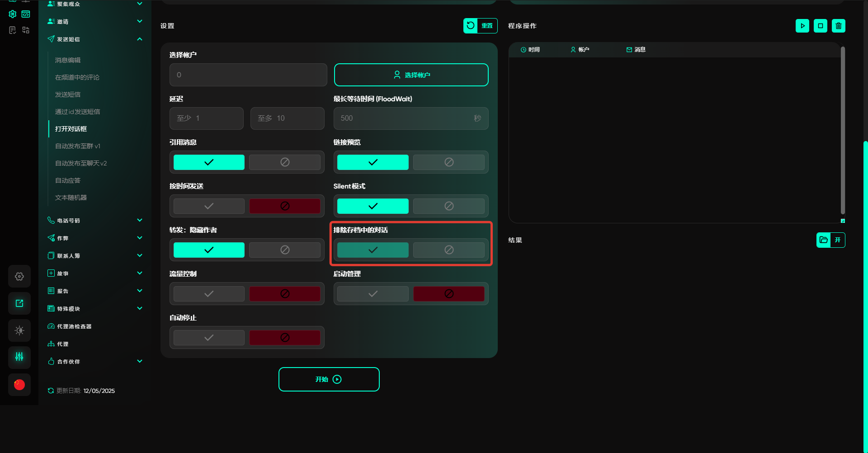The height and width of the screenshot is (453, 868).
Task: Select 自动应答 in the sidebar
Action: [68, 180]
